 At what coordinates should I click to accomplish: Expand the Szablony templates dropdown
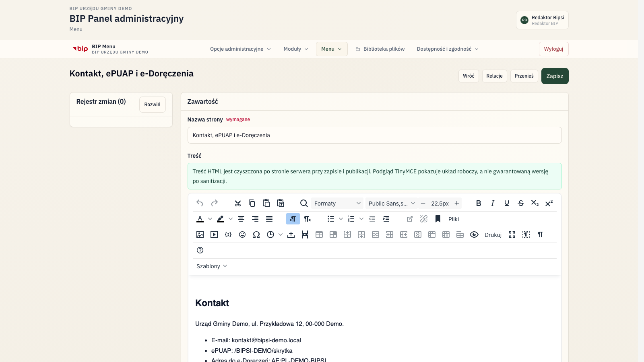(212, 266)
